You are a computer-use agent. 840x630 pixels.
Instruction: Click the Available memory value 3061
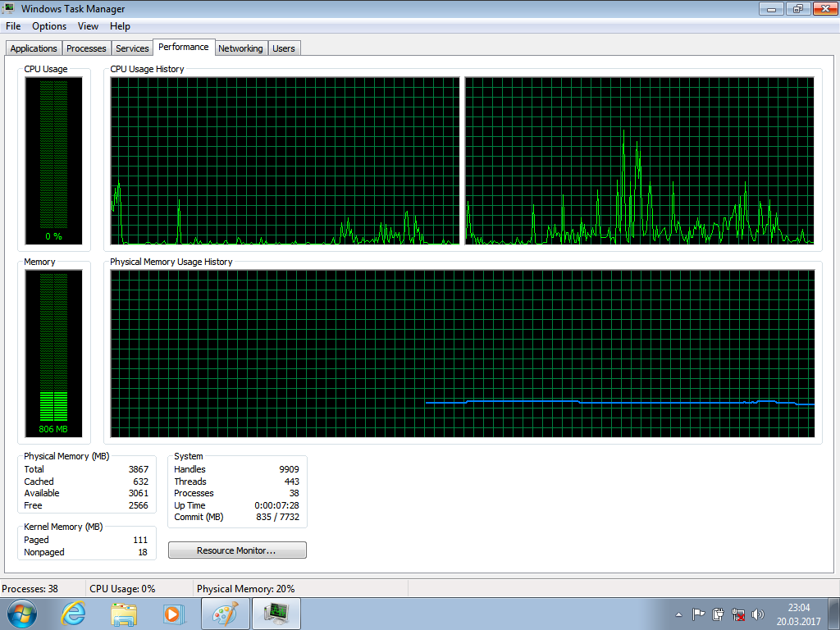click(138, 493)
